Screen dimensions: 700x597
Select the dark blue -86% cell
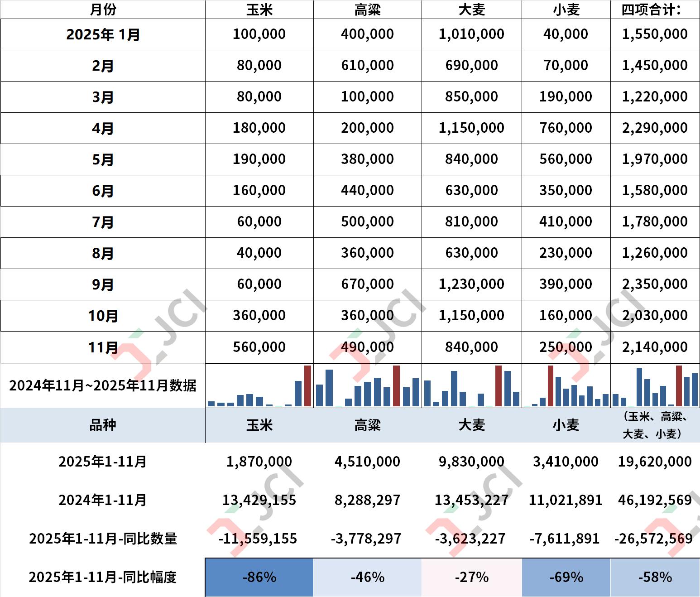[259, 578]
